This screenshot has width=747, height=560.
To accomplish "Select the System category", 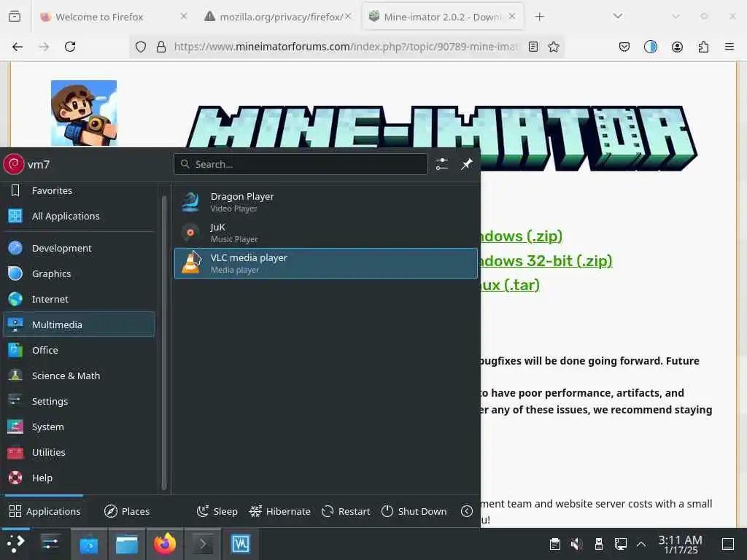I will (x=79, y=427).
